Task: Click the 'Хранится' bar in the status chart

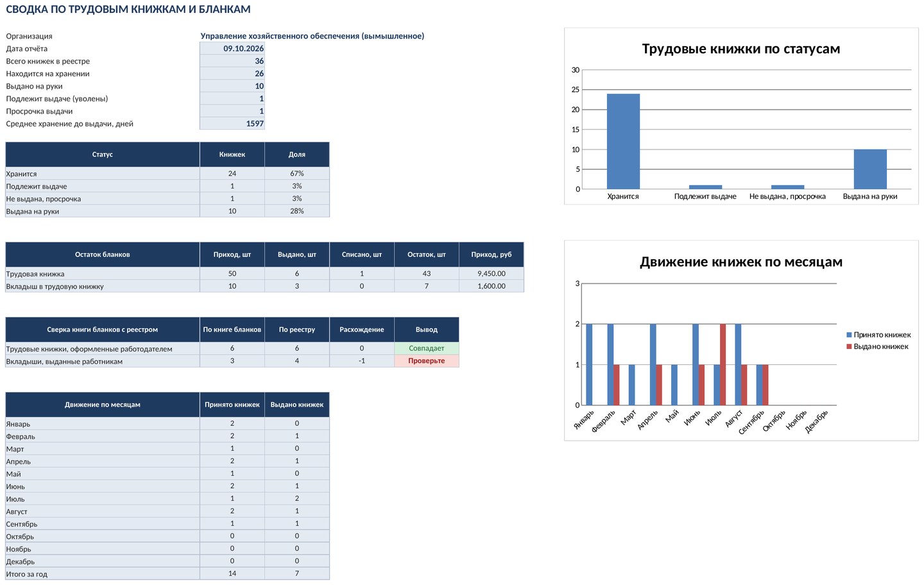Action: [x=623, y=141]
